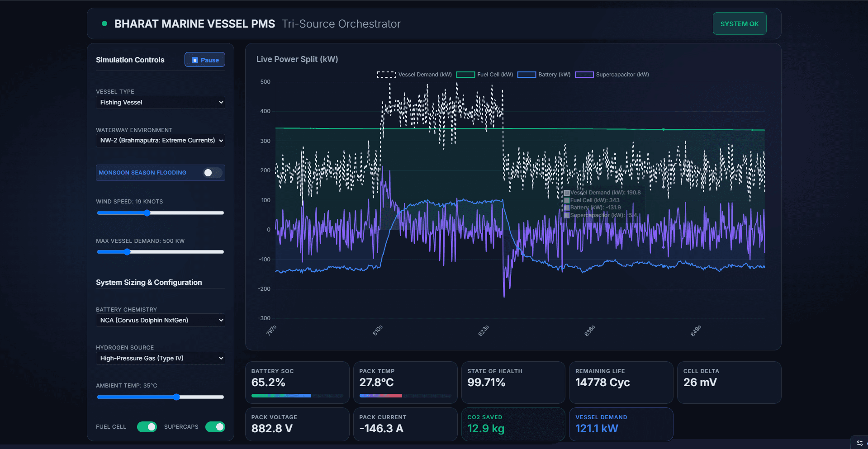Screen dimensions: 868x449
Task: Click the Wind Speed slider handle
Action: click(147, 213)
